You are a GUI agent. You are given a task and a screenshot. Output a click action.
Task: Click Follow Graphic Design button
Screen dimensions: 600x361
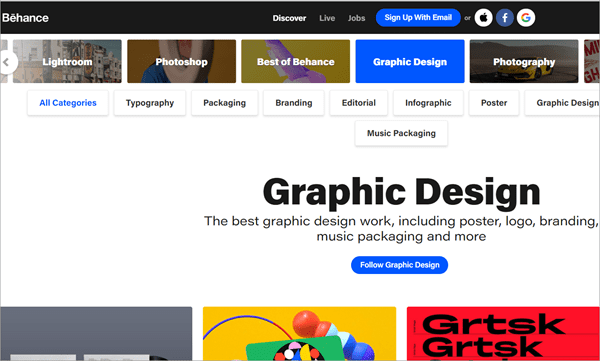pyautogui.click(x=399, y=265)
